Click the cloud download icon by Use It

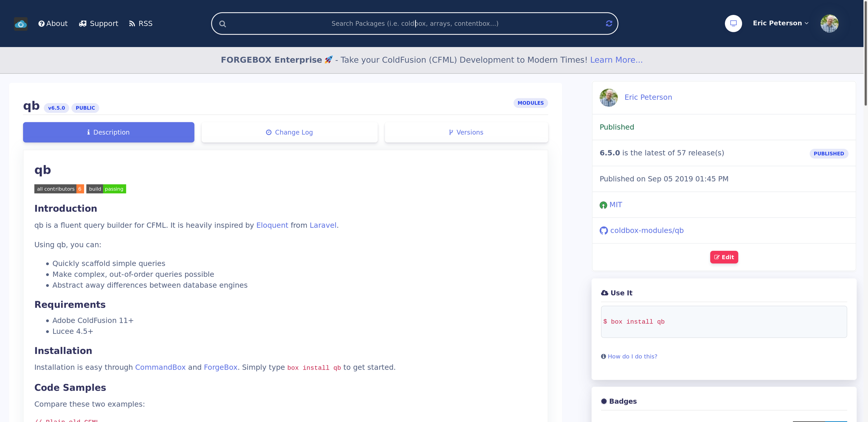point(604,293)
